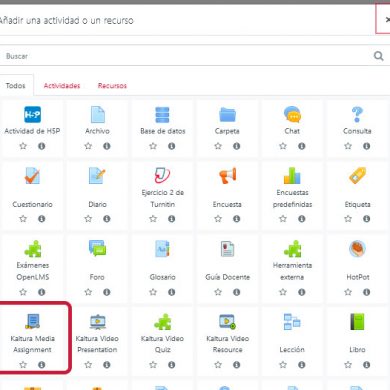Select the Encuesta megaphone icon
The width and height of the screenshot is (390, 390).
(x=227, y=176)
